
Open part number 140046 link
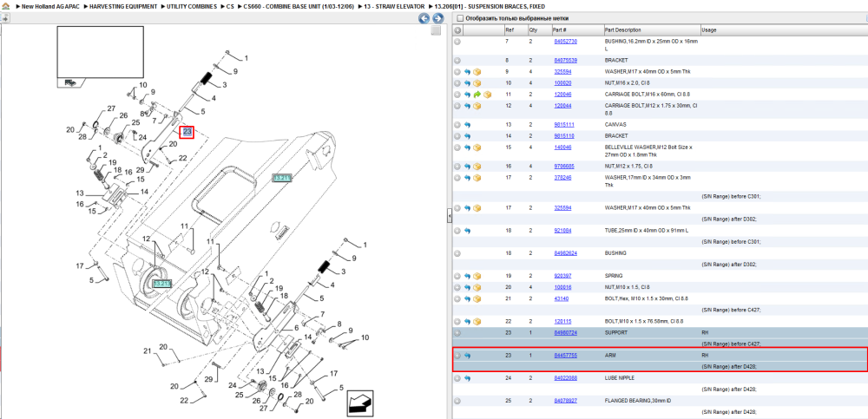click(562, 147)
